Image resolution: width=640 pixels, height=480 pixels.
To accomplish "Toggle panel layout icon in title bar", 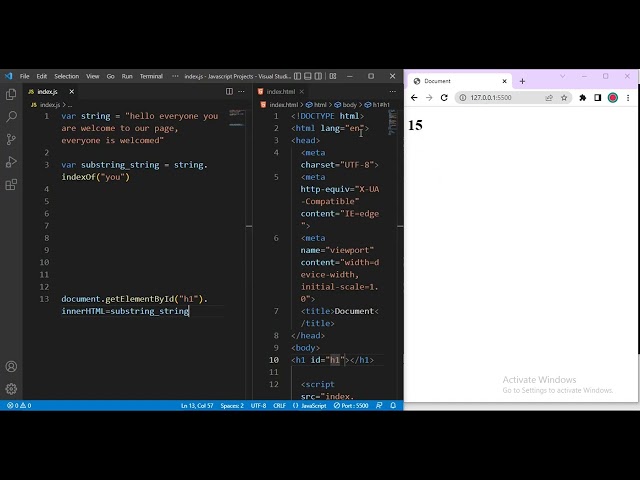I will pos(308,76).
